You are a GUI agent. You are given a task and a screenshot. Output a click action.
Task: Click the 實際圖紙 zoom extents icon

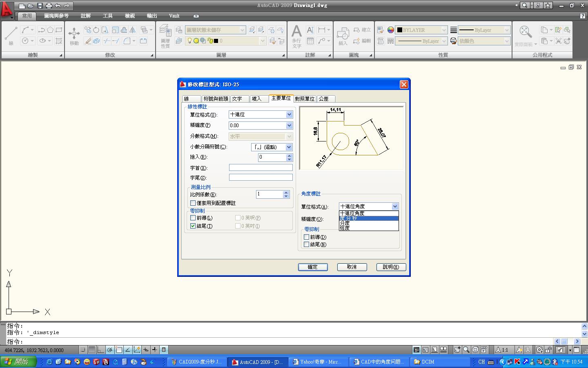(x=525, y=33)
